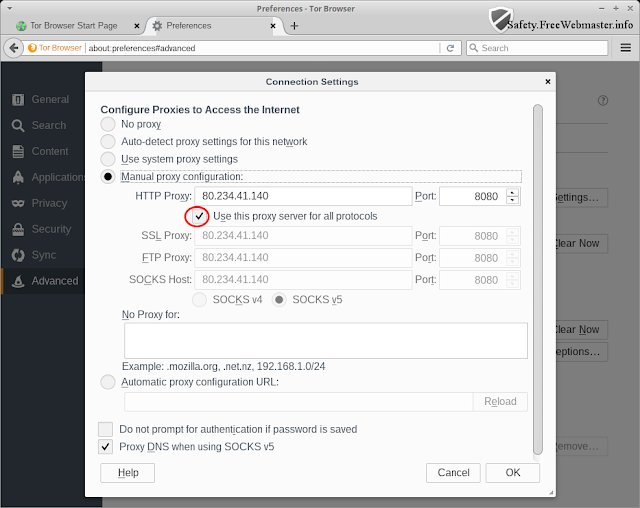Click the Tor Browser onion identity icon
640x508 pixels.
(32, 48)
